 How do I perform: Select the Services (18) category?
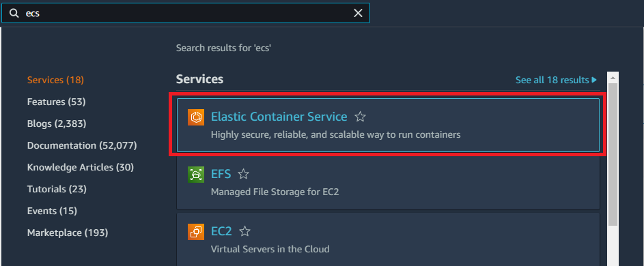[55, 80]
